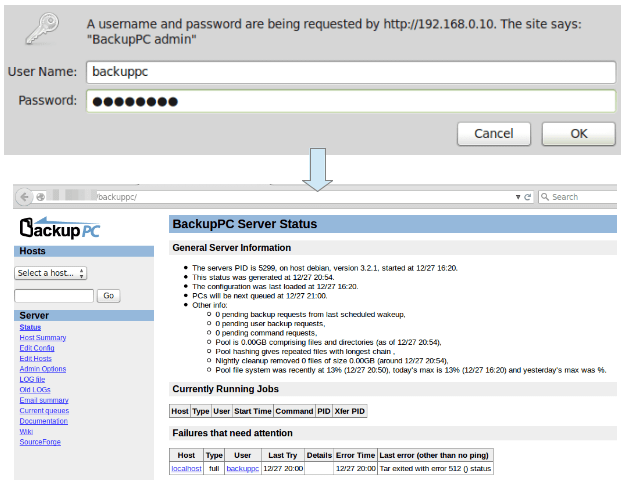This screenshot has width=635, height=486.
Task: Click the 'Last Try' column header
Action: click(283, 456)
